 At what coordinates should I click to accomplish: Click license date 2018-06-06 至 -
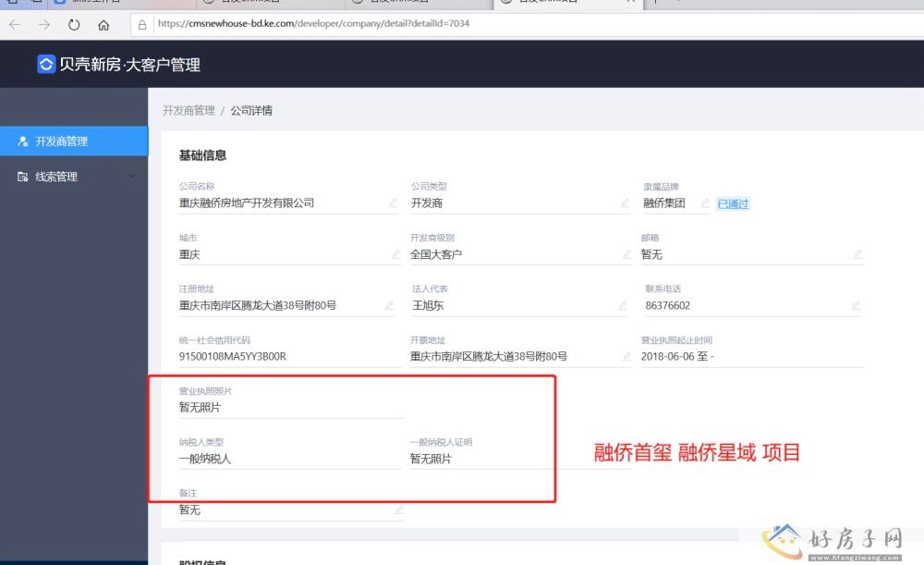677,356
